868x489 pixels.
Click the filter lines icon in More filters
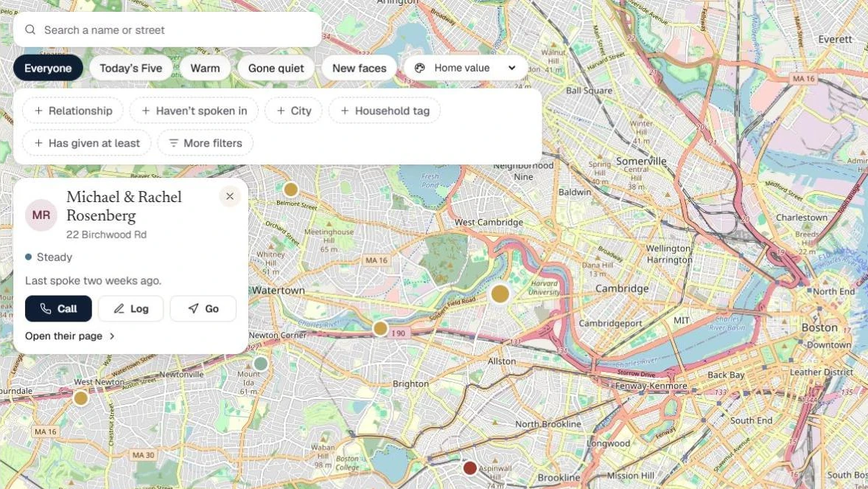pos(173,143)
